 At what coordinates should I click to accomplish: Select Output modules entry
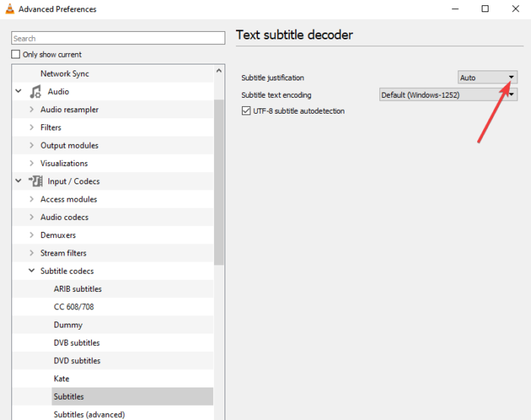tap(70, 146)
